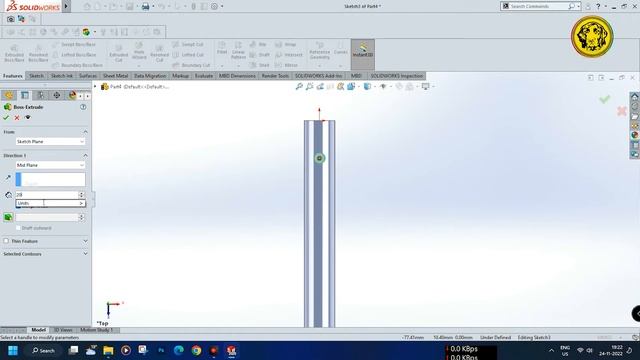Open Hide/Show Items icon in view toolbar
Viewport: 640px width, 360px height.
click(x=383, y=87)
